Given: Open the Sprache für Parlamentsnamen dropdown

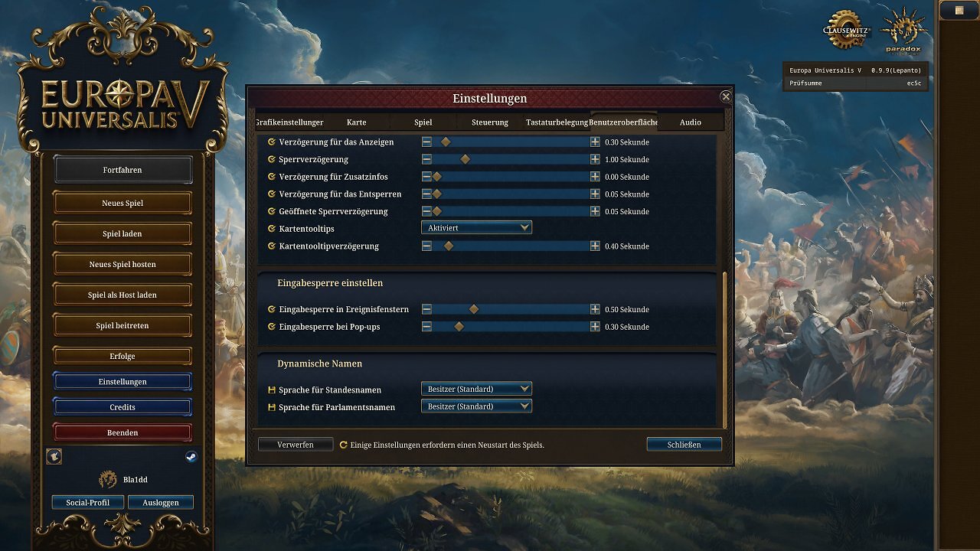Looking at the screenshot, I should (x=476, y=406).
